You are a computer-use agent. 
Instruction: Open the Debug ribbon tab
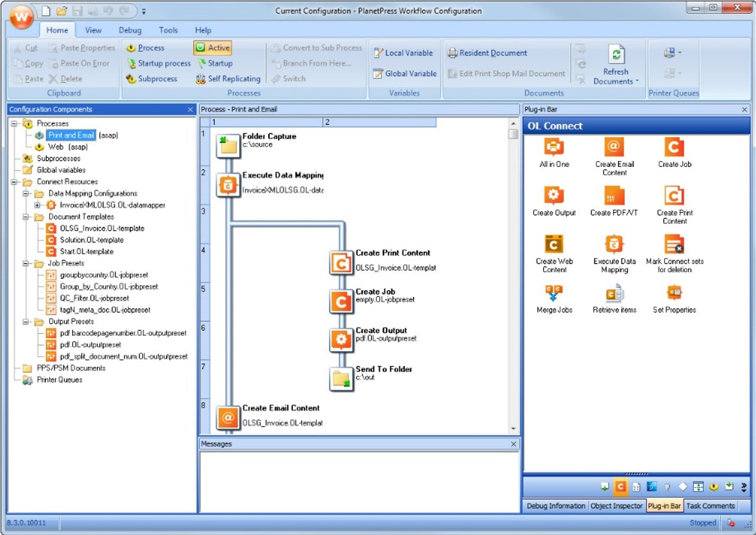click(130, 30)
